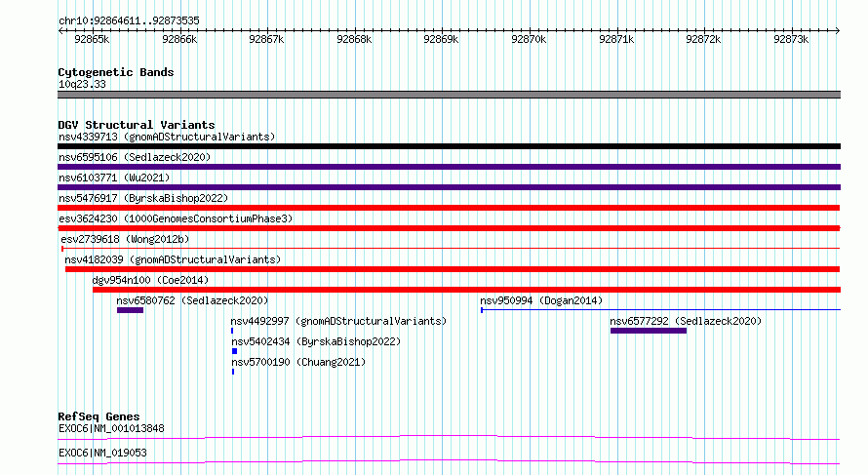The width and height of the screenshot is (868, 475).
Task: Click the EXOC6 NM_019053 magenta transcript line
Action: coord(449,461)
